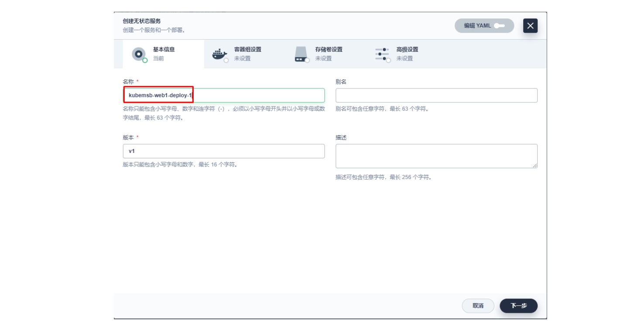This screenshot has height=325, width=644.
Task: Click the 高级设置 sliders icon
Action: click(383, 54)
